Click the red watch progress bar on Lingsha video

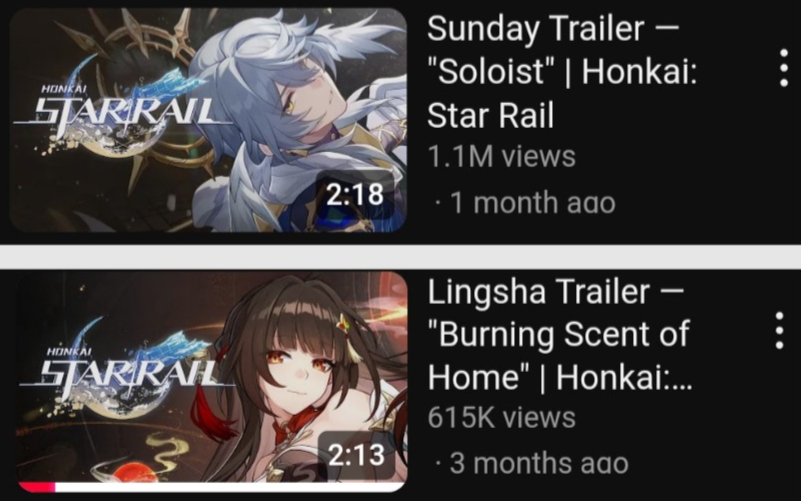pos(37,487)
